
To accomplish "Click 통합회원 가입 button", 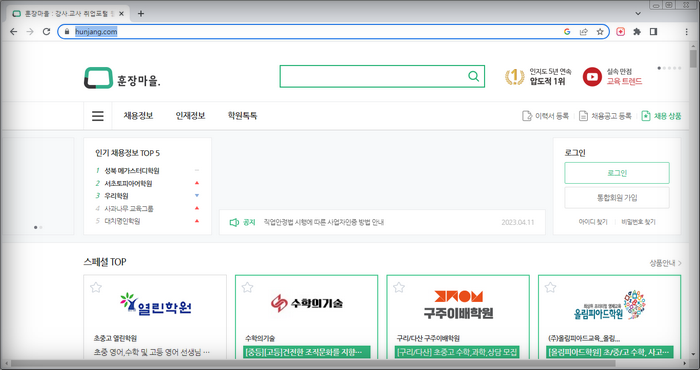I will click(617, 198).
